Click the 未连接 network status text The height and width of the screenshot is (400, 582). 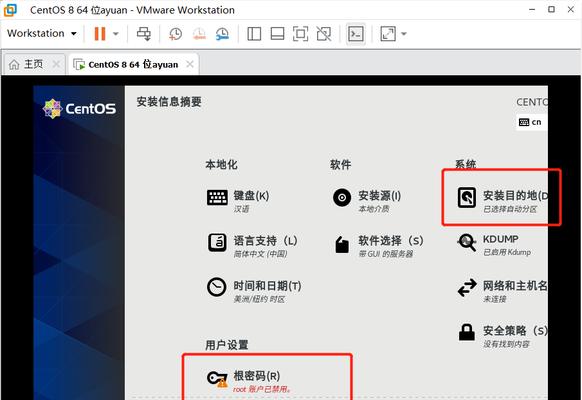pos(494,299)
